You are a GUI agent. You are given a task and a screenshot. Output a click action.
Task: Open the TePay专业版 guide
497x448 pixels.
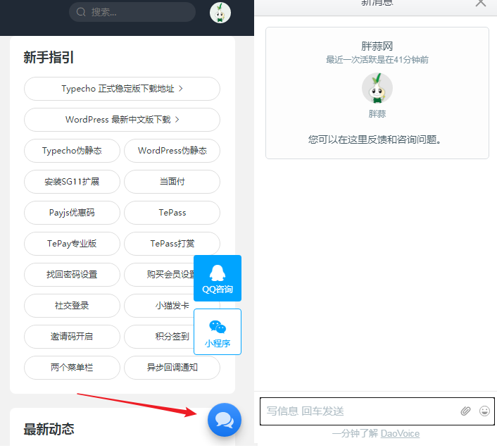click(x=72, y=244)
